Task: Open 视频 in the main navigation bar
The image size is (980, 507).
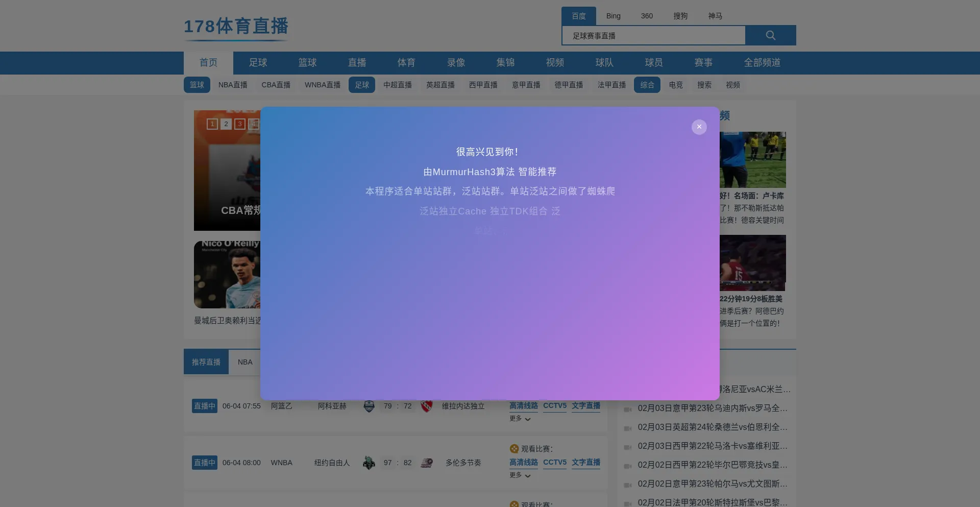Action: [555, 62]
